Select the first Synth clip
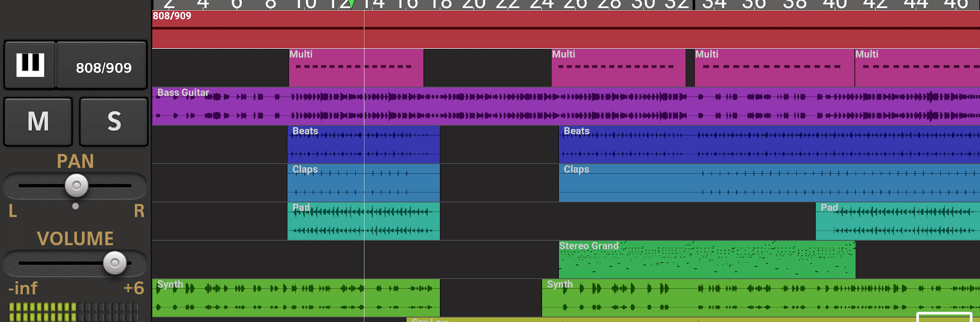This screenshot has height=322, width=980. [296, 298]
